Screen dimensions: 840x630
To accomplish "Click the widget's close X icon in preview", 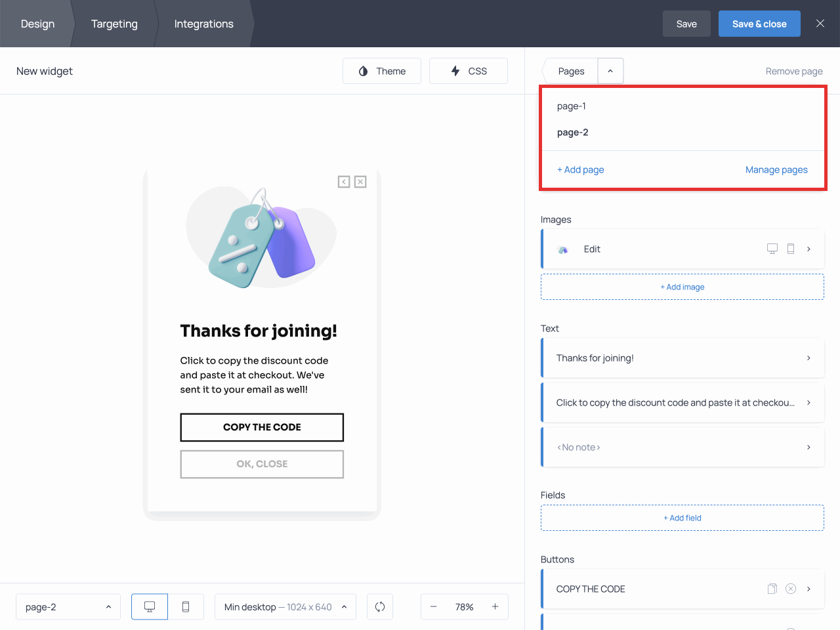I will (x=360, y=182).
